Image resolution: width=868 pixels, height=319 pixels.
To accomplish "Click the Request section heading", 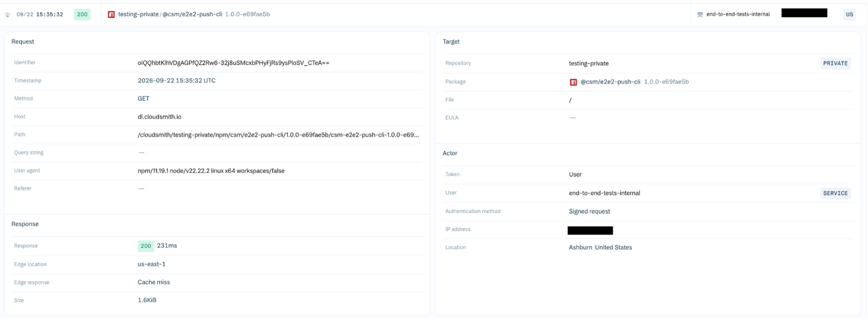I will coord(23,41).
